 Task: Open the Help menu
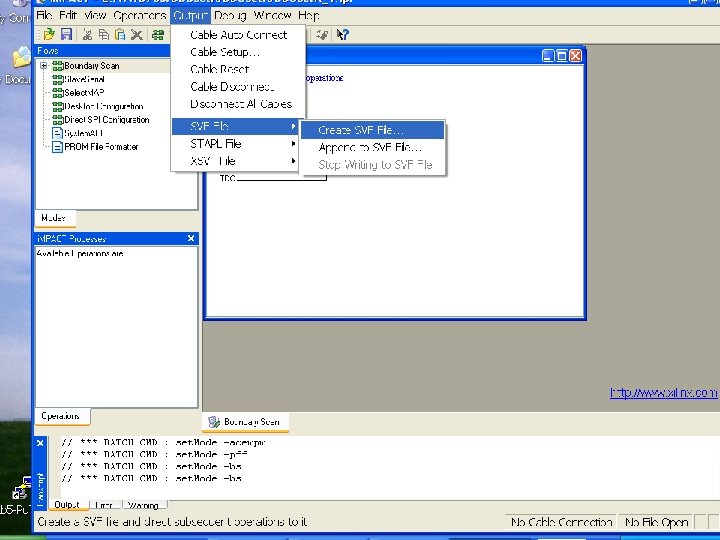tap(309, 16)
